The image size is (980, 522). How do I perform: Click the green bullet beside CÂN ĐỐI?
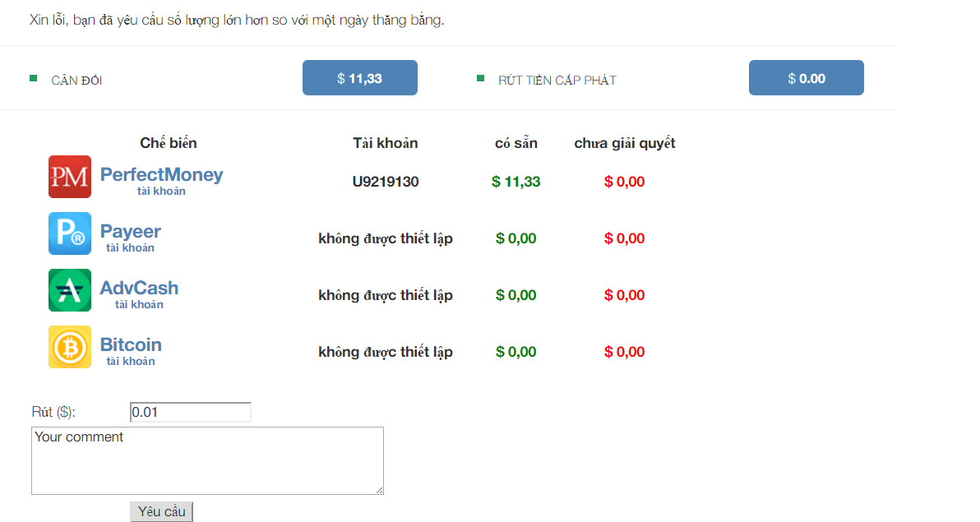point(34,78)
